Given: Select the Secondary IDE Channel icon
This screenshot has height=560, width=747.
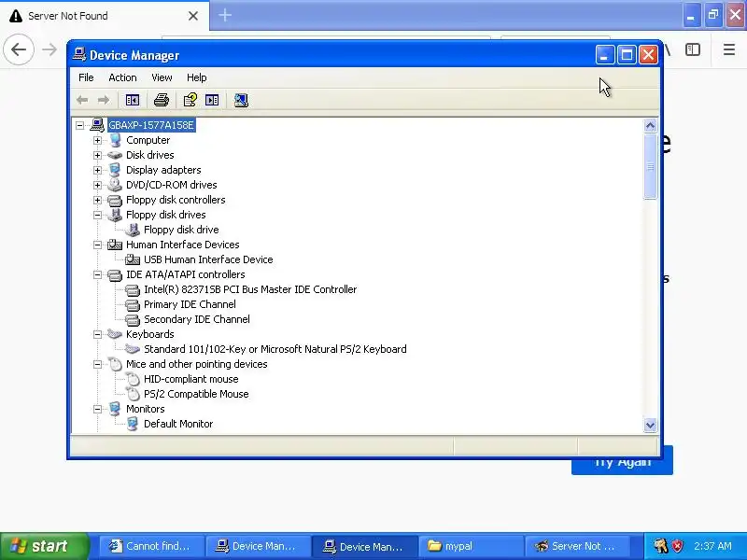Looking at the screenshot, I should pyautogui.click(x=133, y=319).
